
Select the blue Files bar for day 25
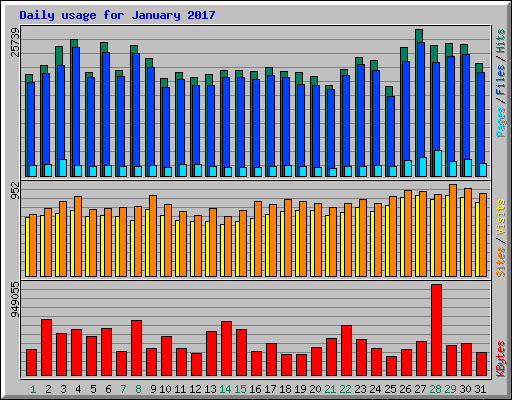coord(391,131)
